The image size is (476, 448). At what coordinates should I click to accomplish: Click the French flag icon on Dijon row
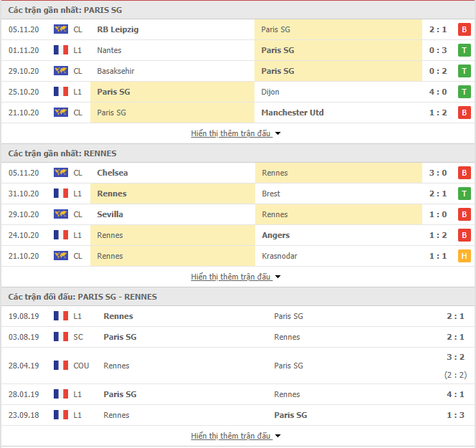point(61,91)
